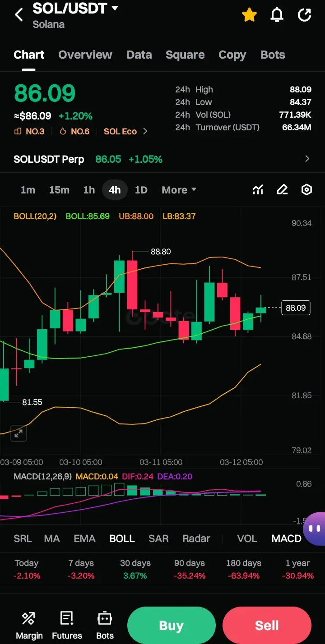Tap the 03-12 05:00 time axis label
325x644 pixels.
click(x=241, y=462)
